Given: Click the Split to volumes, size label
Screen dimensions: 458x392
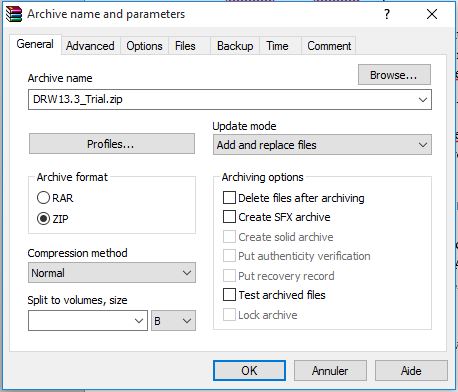Looking at the screenshot, I should pos(77,300).
